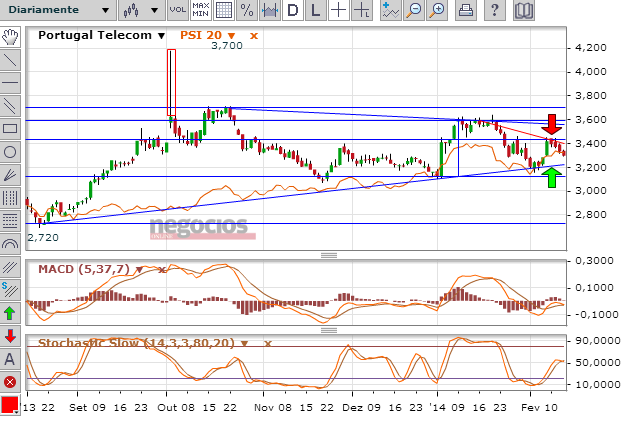Select the circle drawing tool
Image resolution: width=630 pixels, height=421 pixels.
10,152
